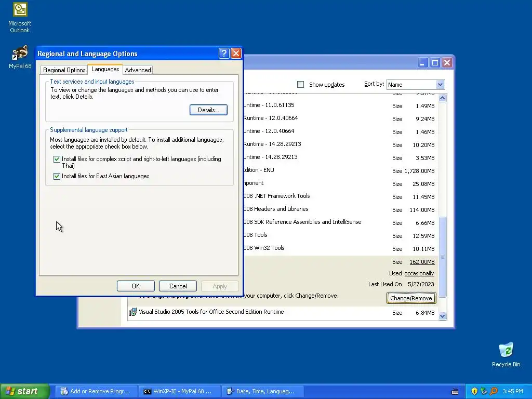
Task: Switch to WinXP-IE MyPal 68 taskbar button
Action: point(179,391)
